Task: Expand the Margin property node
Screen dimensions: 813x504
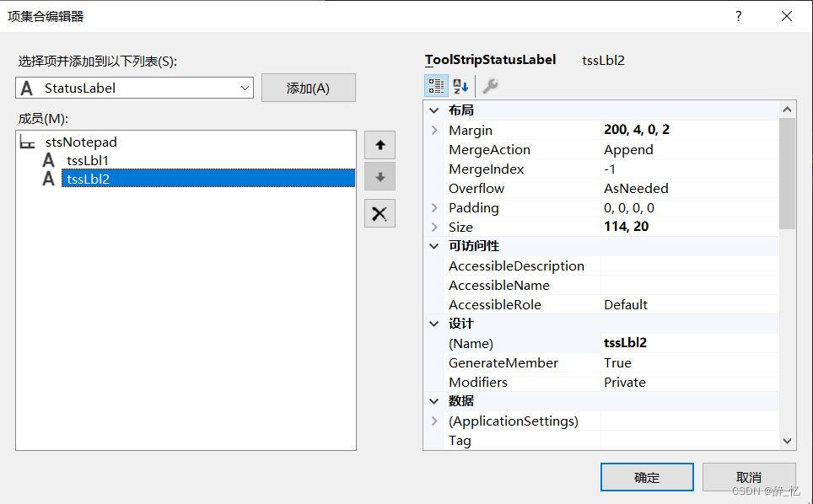Action: click(x=434, y=131)
